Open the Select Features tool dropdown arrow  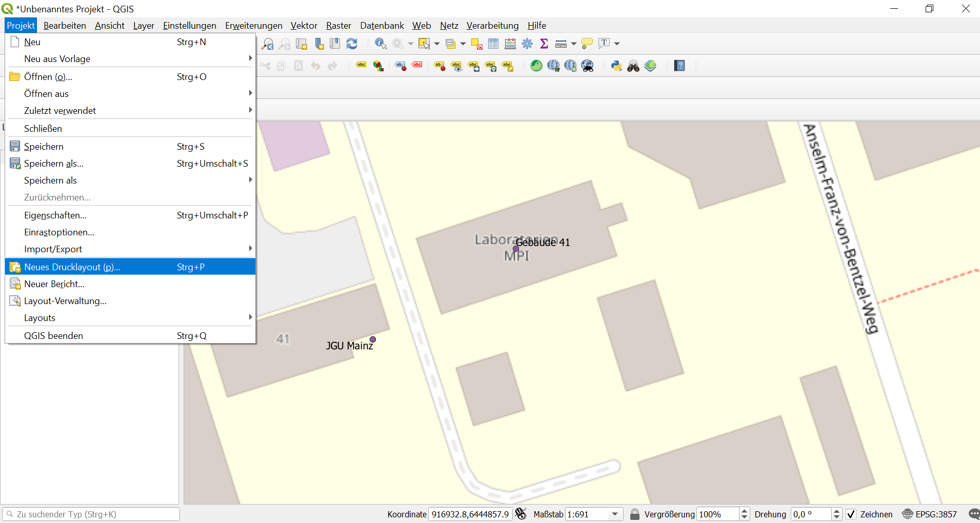click(437, 44)
